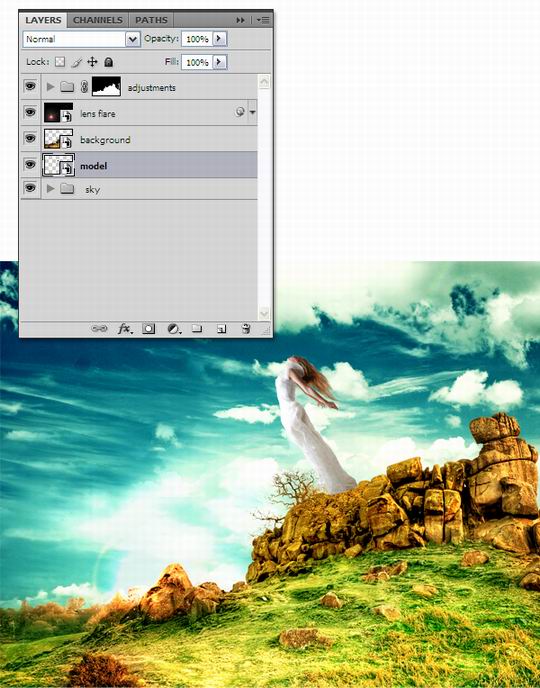Viewport: 540px width, 688px height.
Task: Click the Delete layer trash icon
Action: (x=246, y=329)
